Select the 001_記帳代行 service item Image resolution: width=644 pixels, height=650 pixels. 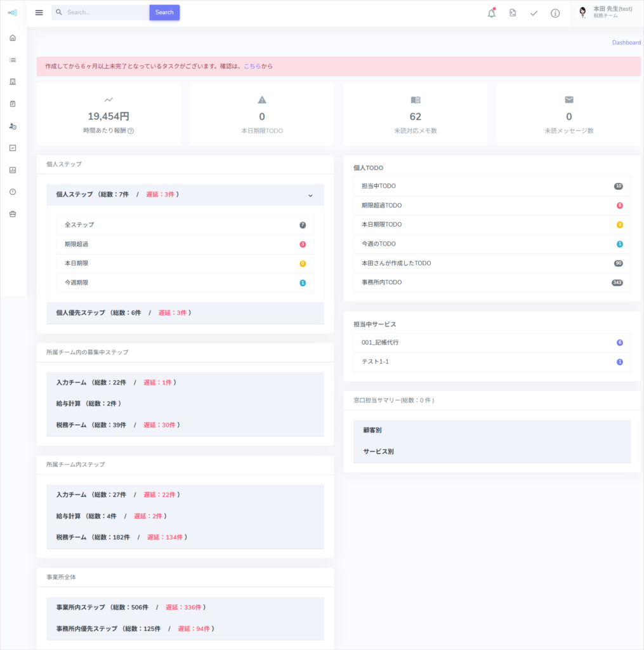tap(492, 342)
